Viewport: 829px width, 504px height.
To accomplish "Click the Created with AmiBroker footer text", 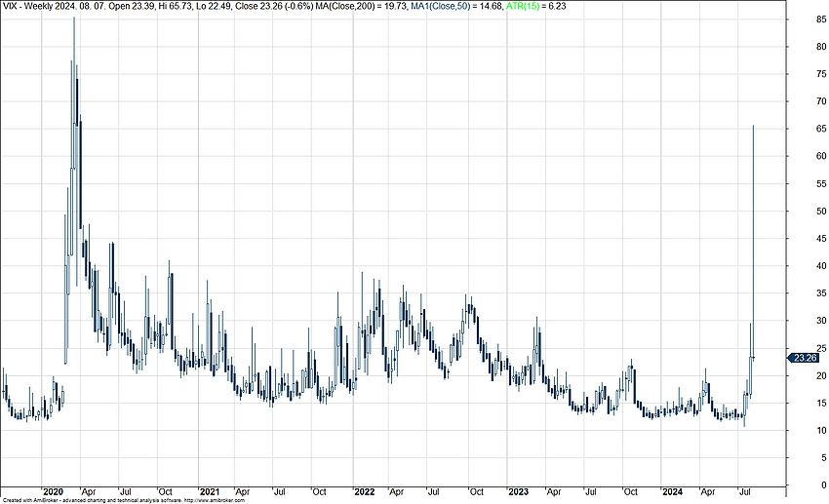I will 39,500.
